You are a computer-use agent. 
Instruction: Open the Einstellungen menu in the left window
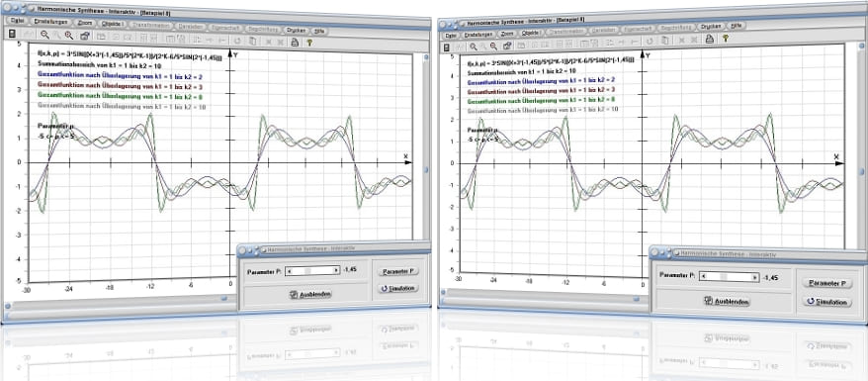(x=50, y=22)
